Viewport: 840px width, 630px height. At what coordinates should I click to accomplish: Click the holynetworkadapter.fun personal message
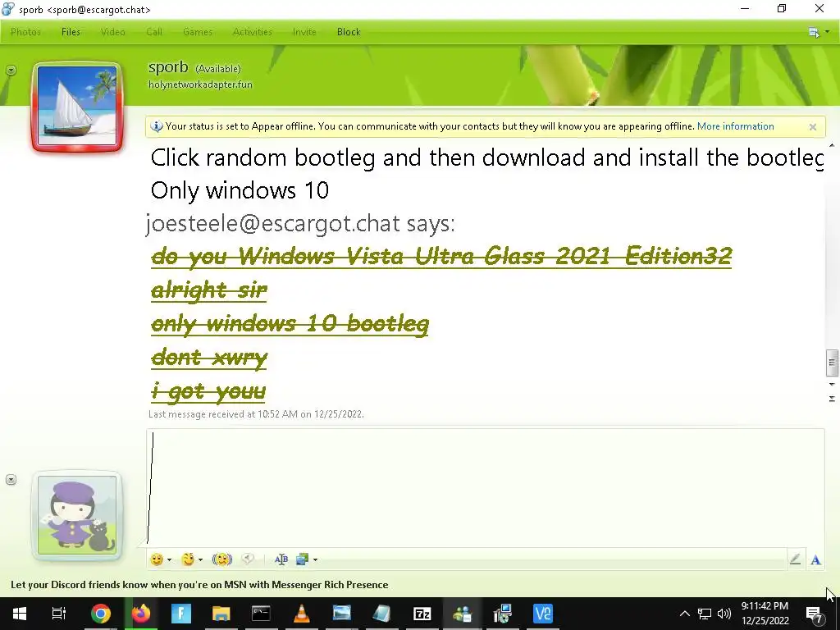(200, 84)
